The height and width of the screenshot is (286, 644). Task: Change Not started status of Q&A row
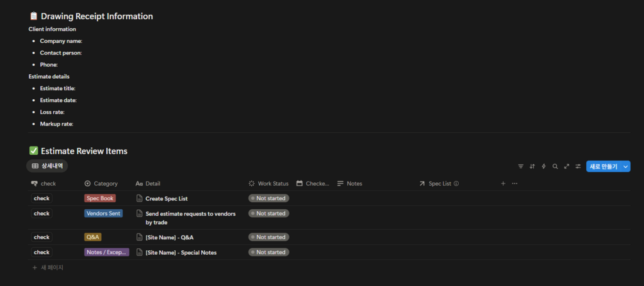pos(269,237)
